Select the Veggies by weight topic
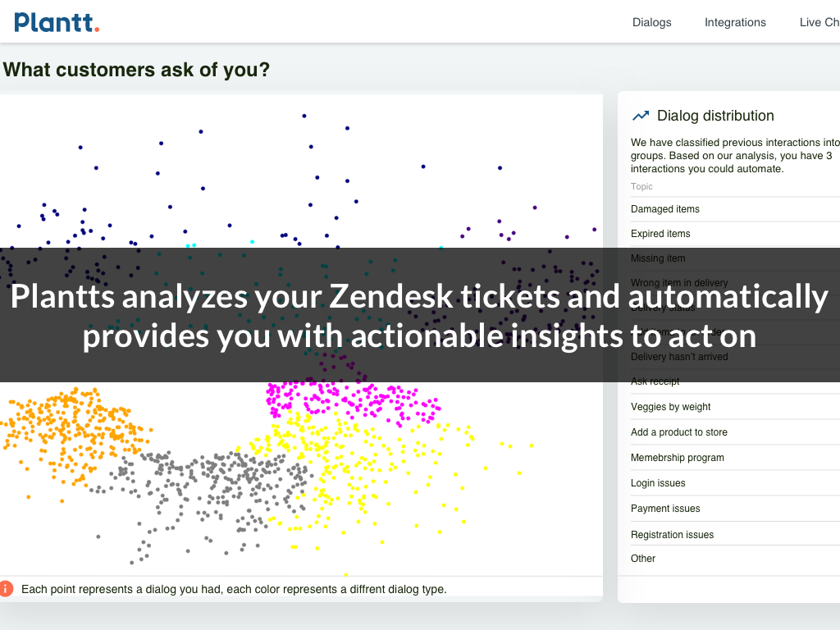 (x=671, y=407)
